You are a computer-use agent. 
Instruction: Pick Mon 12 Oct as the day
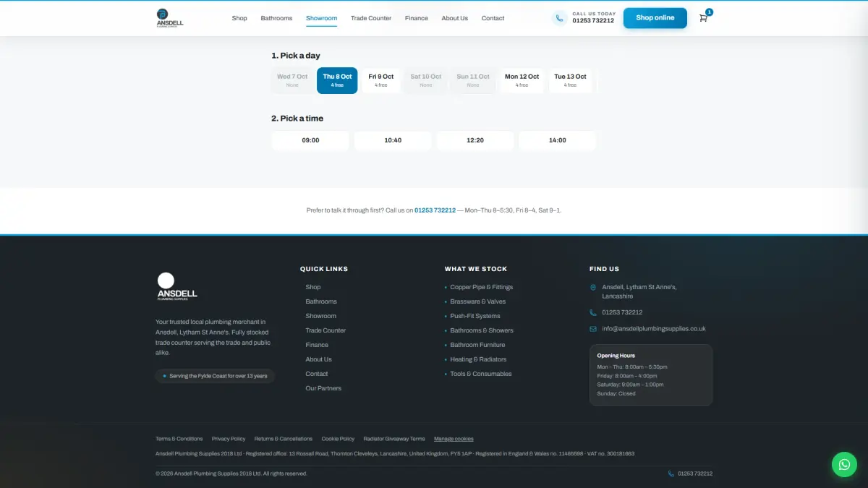[x=522, y=80]
